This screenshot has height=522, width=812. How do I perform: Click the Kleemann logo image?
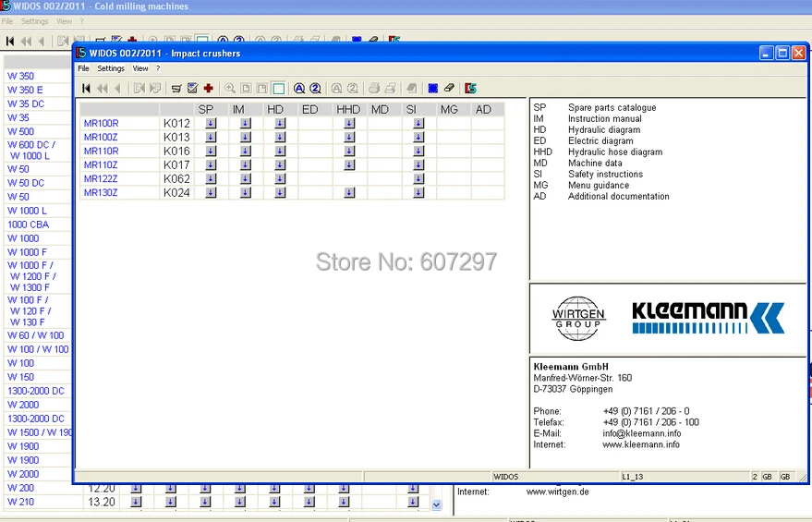(x=708, y=318)
